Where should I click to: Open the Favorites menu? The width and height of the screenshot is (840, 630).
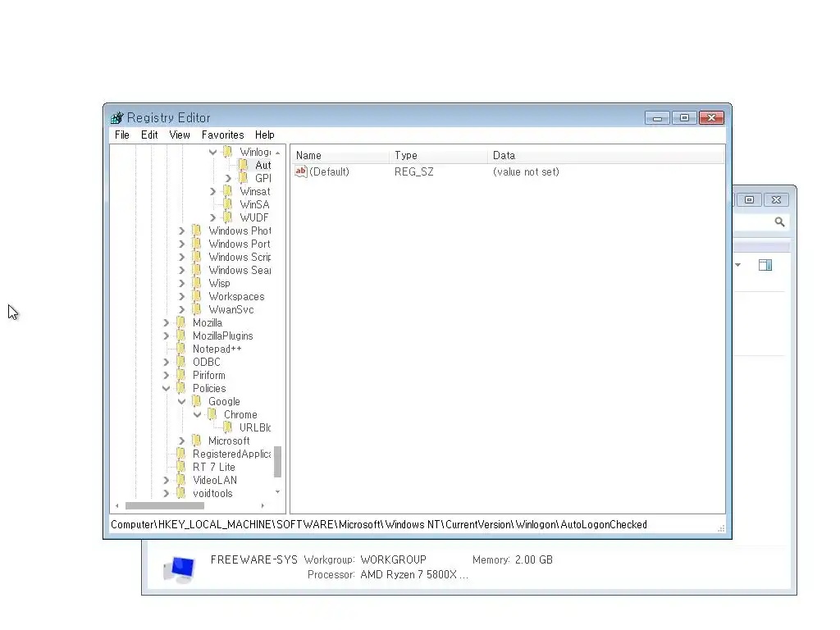(223, 135)
